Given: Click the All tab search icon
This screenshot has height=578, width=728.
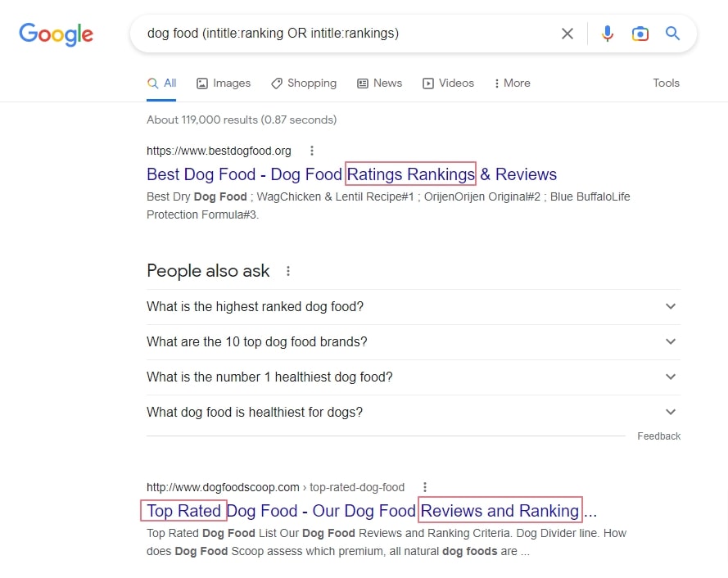Looking at the screenshot, I should coord(152,84).
